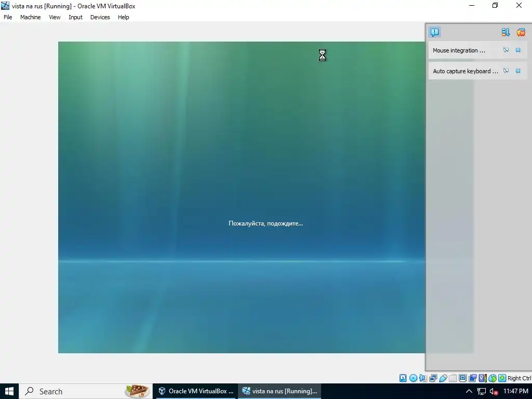Open the Input menu
The width and height of the screenshot is (532, 399).
coord(75,17)
